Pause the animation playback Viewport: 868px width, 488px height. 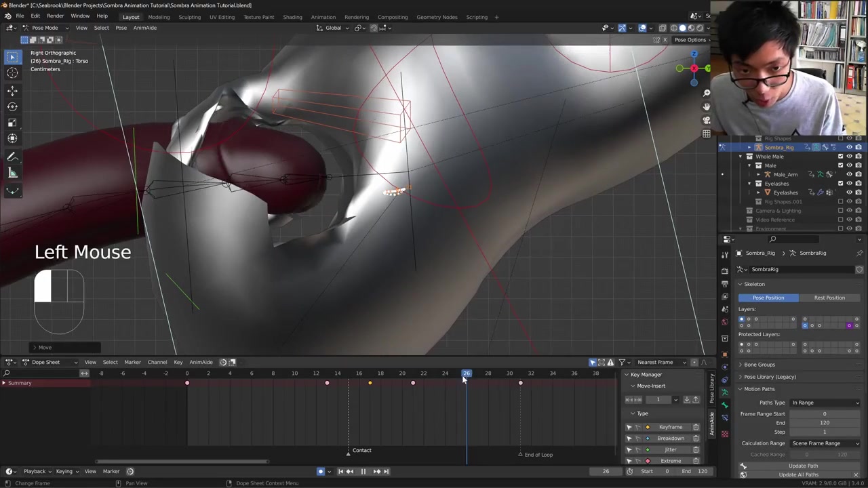(x=363, y=472)
